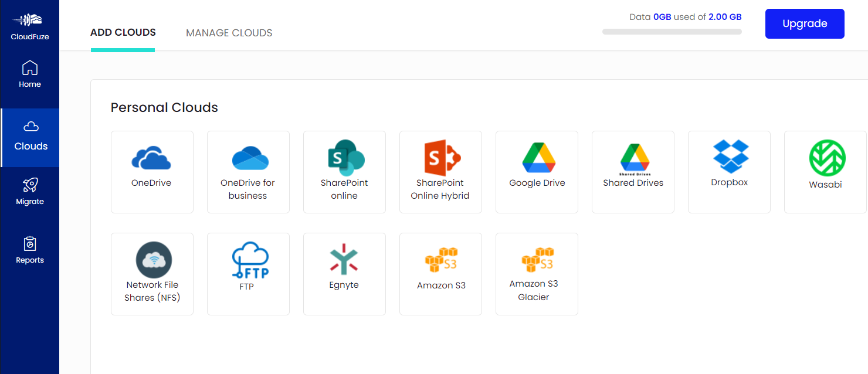Add the Google Drive cloud
Screen dimensions: 868x374
pos(537,172)
